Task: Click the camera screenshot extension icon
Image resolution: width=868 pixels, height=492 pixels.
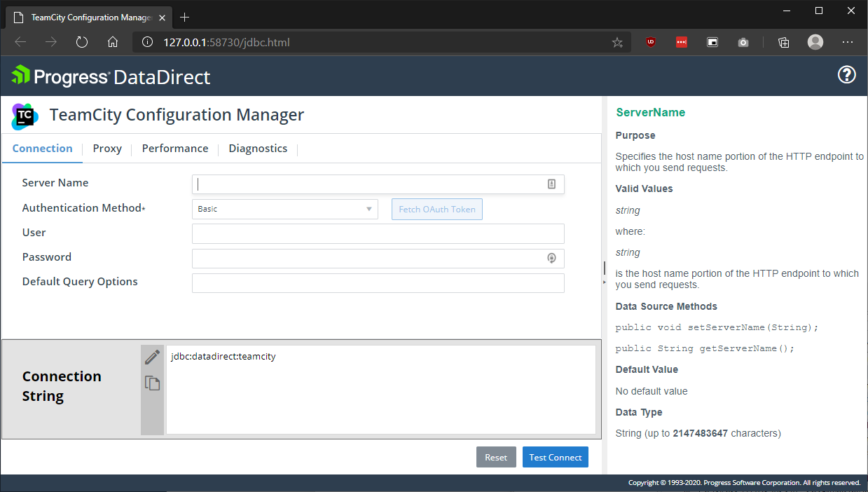Action: coord(743,43)
